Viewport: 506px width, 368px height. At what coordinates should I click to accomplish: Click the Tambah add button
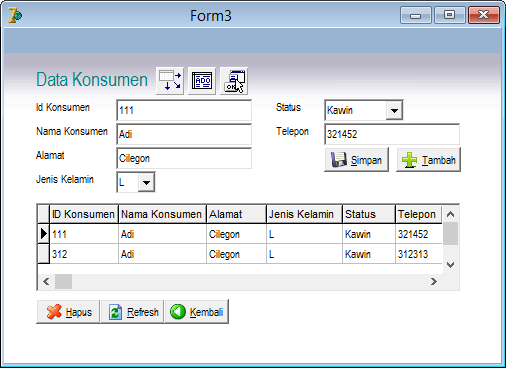pyautogui.click(x=428, y=160)
